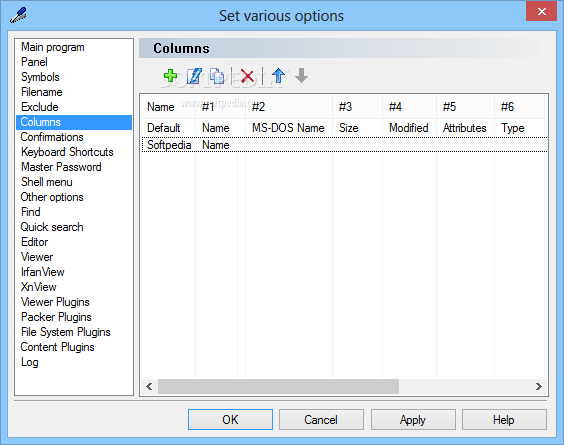Click the OK button
The image size is (564, 445).
pos(230,419)
